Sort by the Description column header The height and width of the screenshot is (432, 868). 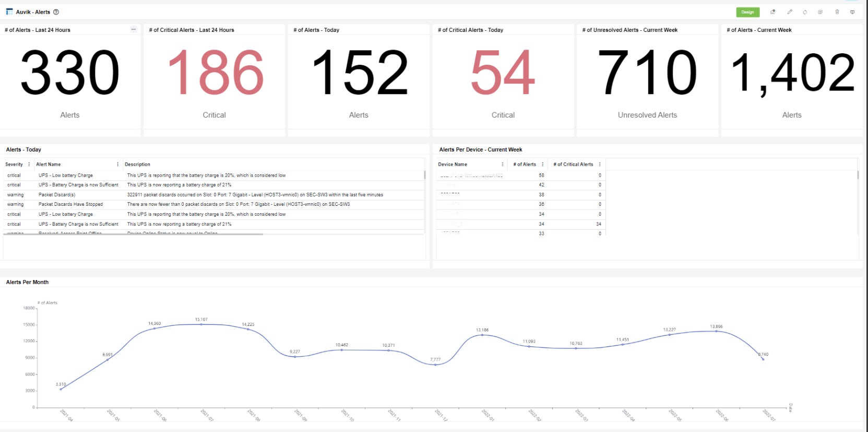point(138,165)
